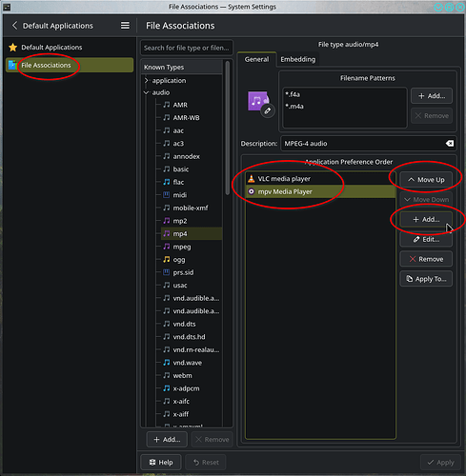Select the mobile-xmf type
Viewport: 466px width, 476px height.
191,208
